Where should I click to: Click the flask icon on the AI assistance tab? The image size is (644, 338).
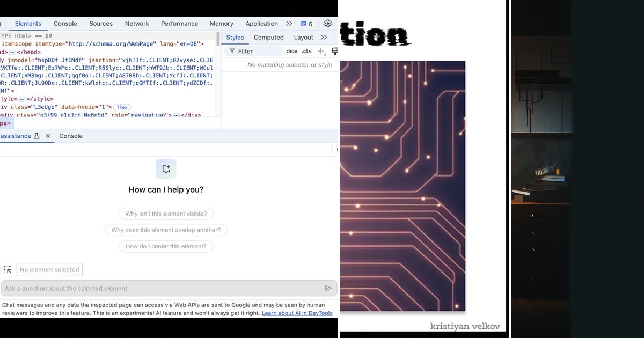pos(38,136)
